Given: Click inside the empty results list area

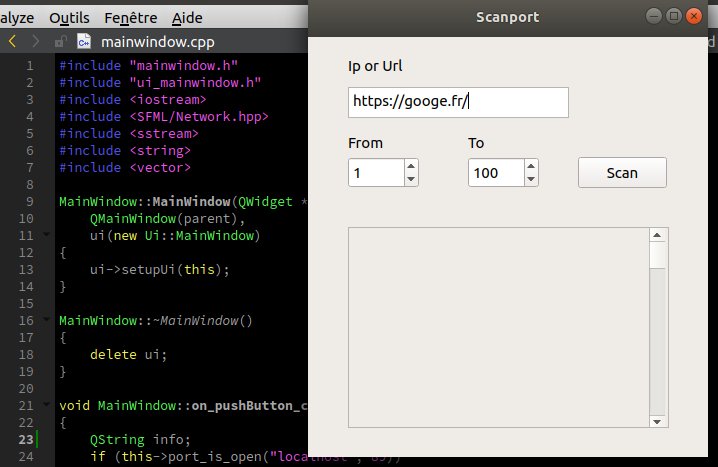Looking at the screenshot, I should point(499,327).
